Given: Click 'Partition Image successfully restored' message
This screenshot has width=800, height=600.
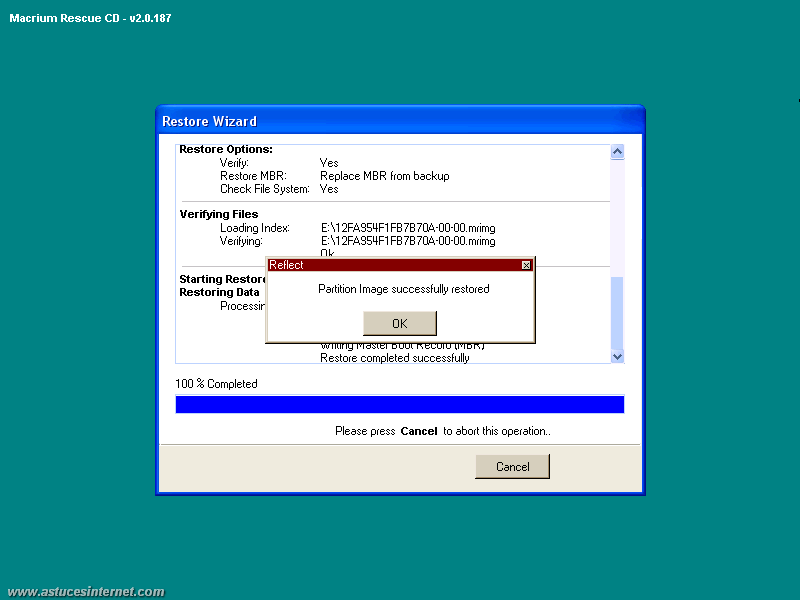Looking at the screenshot, I should click(404, 289).
